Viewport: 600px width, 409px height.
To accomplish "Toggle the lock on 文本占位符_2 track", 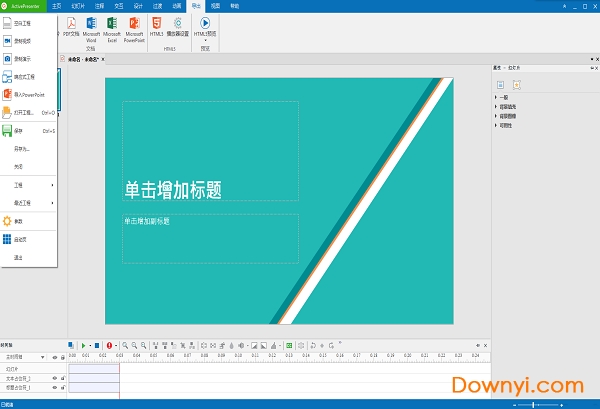I will [x=63, y=379].
